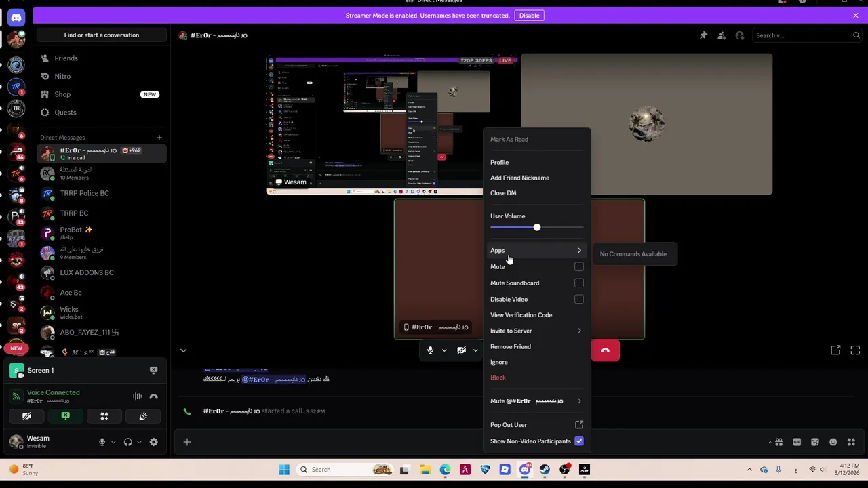Open Shop page
This screenshot has height=488, width=868.
point(102,94)
